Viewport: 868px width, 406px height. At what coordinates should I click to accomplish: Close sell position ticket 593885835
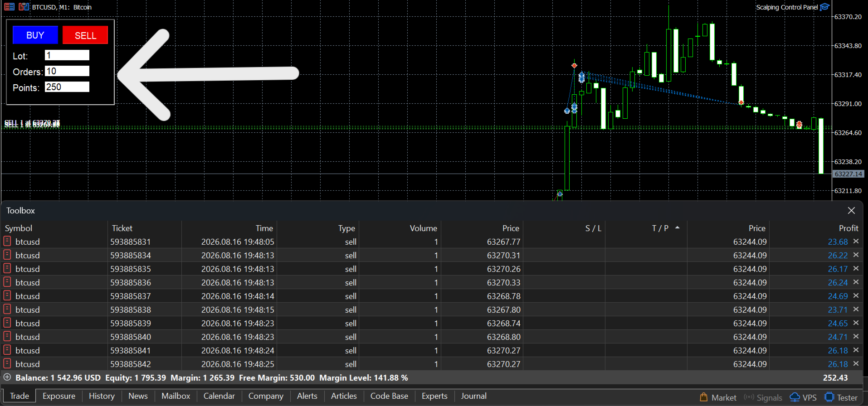pyautogui.click(x=856, y=269)
